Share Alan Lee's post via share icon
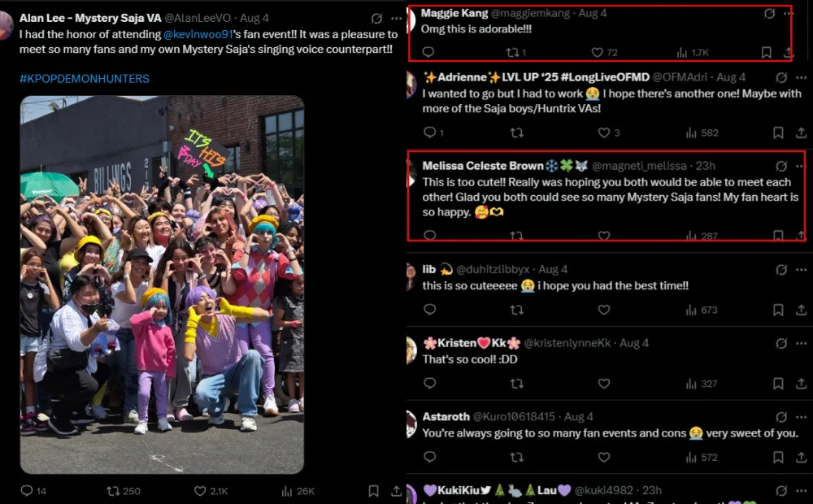The image size is (813, 504). click(x=396, y=491)
